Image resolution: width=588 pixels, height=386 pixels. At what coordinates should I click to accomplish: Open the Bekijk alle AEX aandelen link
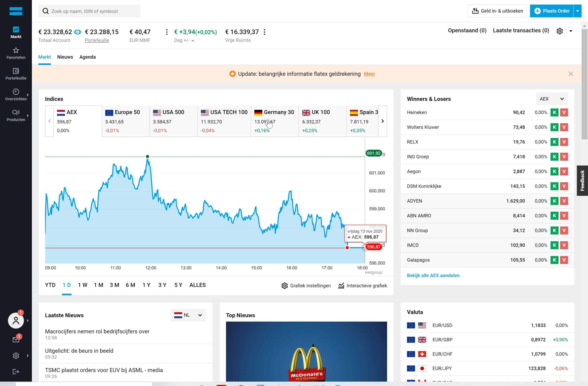(433, 275)
